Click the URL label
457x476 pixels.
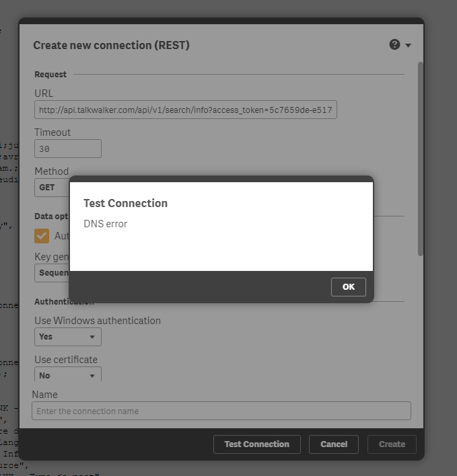tap(44, 93)
